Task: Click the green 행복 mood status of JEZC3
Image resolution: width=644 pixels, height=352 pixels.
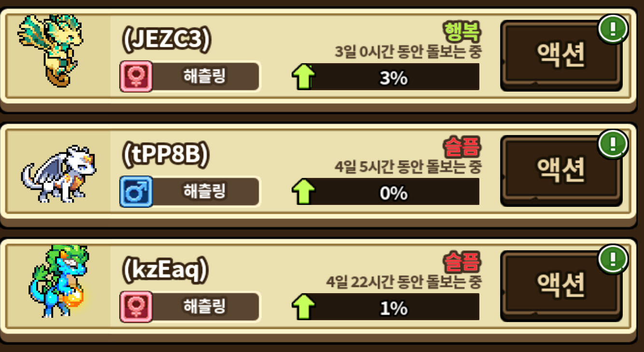Action: (x=462, y=33)
